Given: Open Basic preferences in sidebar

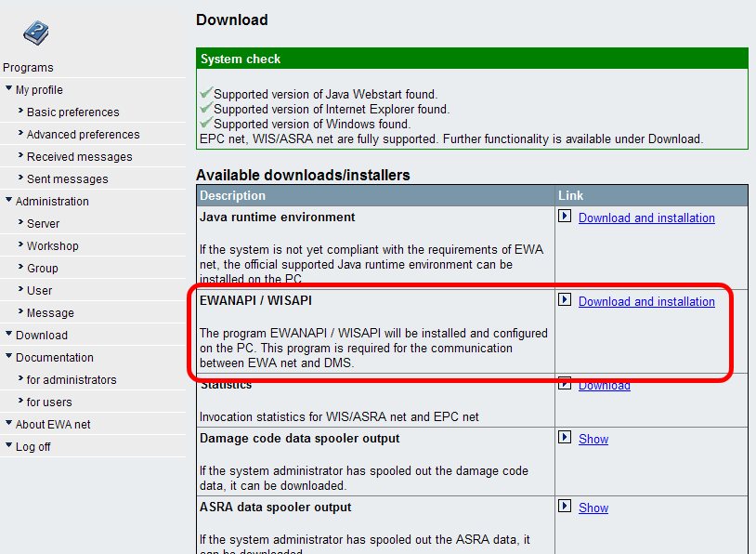Looking at the screenshot, I should [72, 112].
